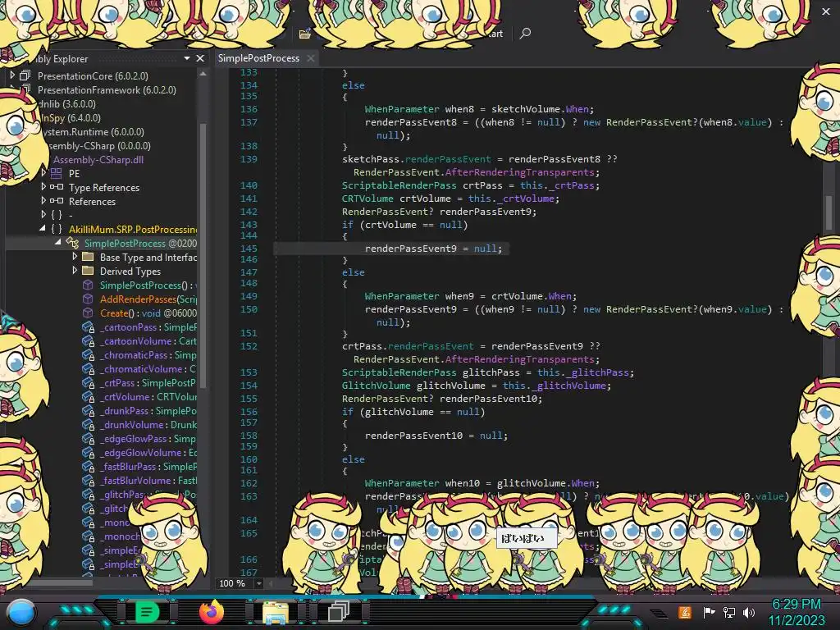The image size is (840, 630).
Task: Click the volume speaker tray icon
Action: (749, 612)
